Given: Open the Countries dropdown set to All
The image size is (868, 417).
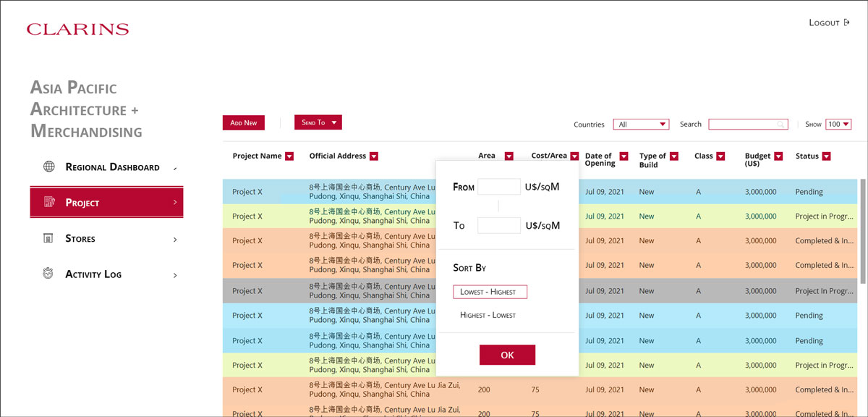Looking at the screenshot, I should [x=641, y=125].
